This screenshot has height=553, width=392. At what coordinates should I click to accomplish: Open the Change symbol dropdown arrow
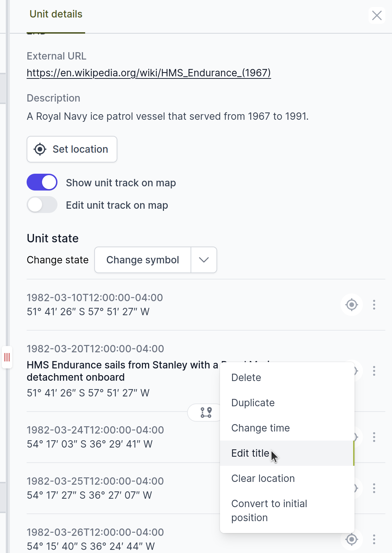(x=204, y=260)
